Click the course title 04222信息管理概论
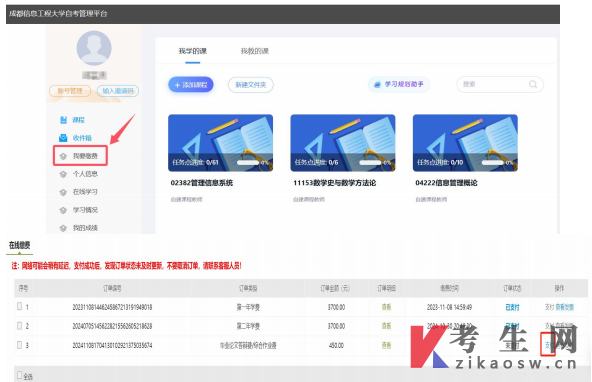The height and width of the screenshot is (382, 592). click(x=446, y=183)
